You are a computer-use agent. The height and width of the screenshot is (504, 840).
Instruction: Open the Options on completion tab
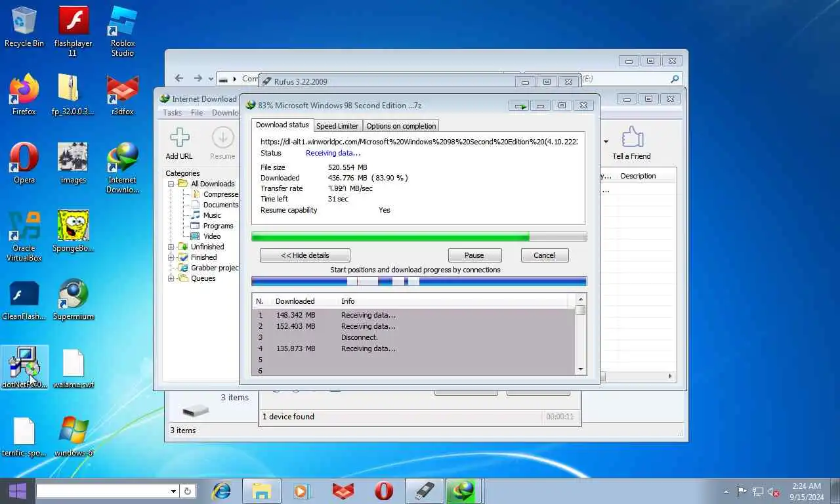click(x=401, y=126)
